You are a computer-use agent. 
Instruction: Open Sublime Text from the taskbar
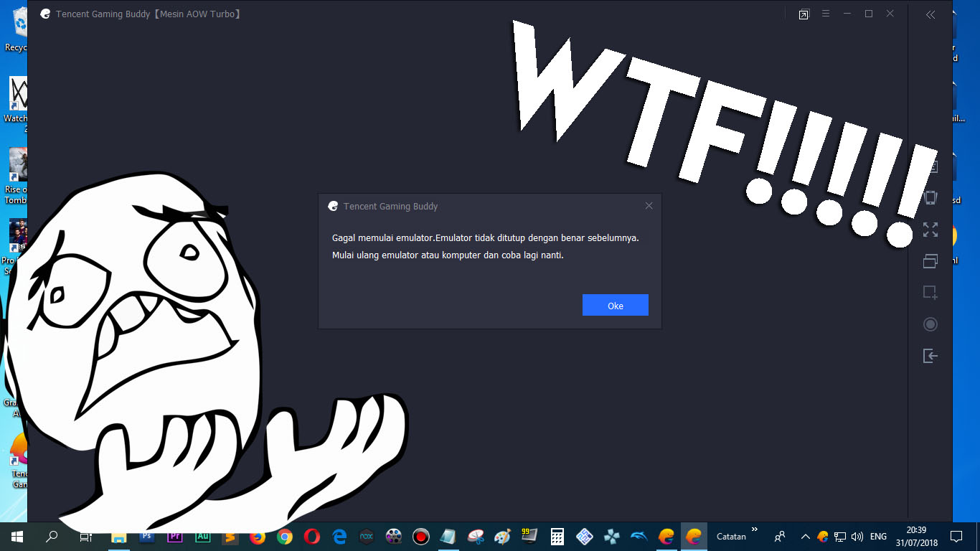pos(230,536)
